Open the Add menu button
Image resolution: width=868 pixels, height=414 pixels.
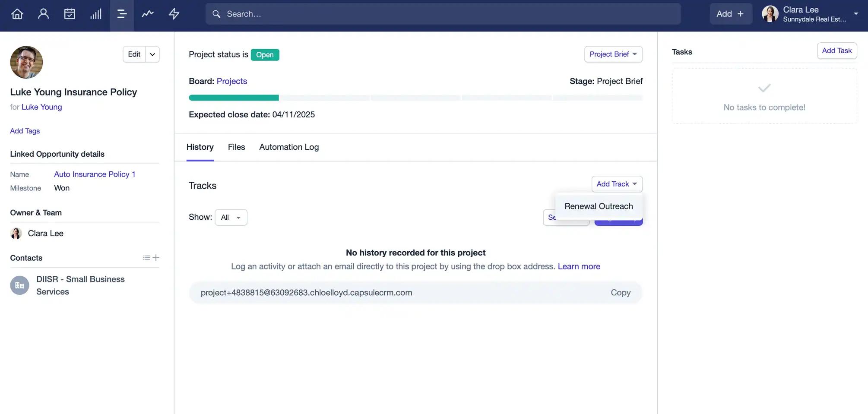click(731, 14)
